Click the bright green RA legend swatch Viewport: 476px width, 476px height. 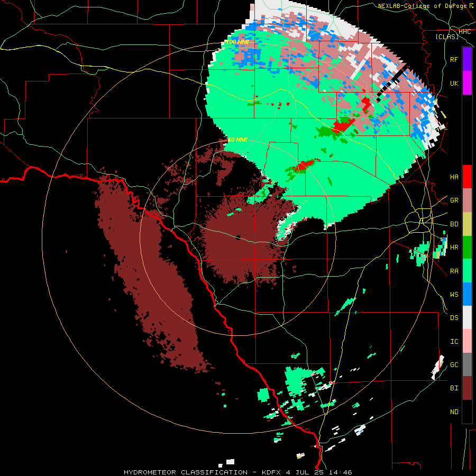click(467, 271)
